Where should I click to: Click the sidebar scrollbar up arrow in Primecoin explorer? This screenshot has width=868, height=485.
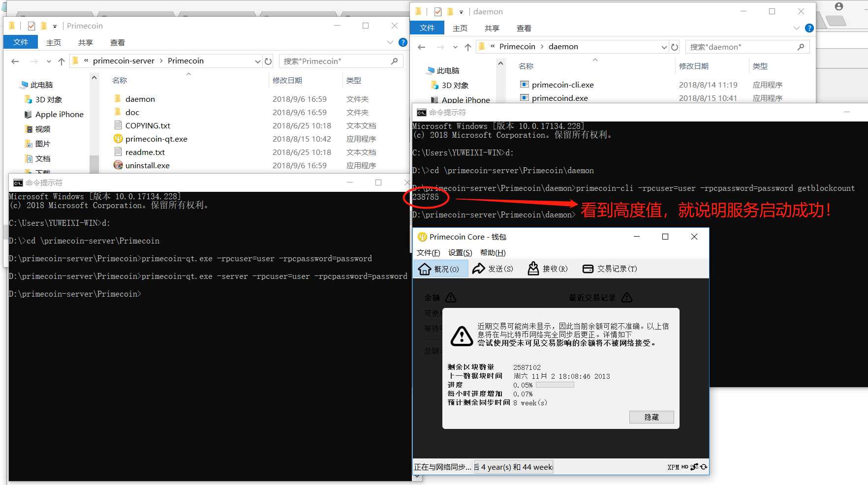(x=94, y=78)
